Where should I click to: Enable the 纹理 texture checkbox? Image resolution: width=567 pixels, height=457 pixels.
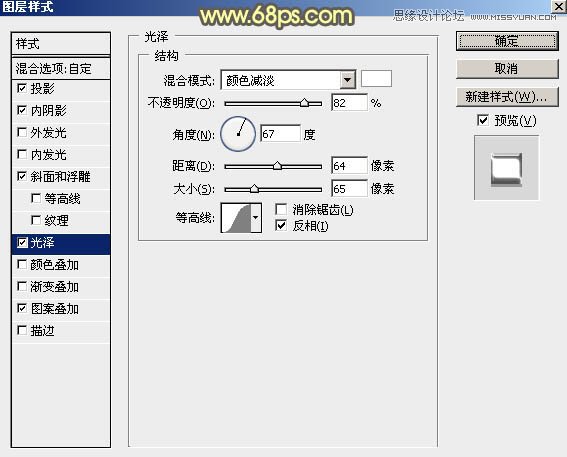(36, 220)
